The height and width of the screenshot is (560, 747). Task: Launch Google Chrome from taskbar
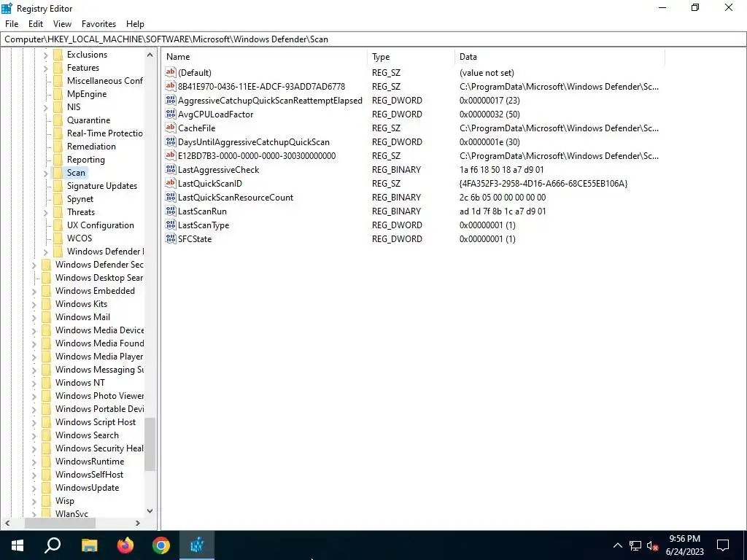tap(161, 545)
